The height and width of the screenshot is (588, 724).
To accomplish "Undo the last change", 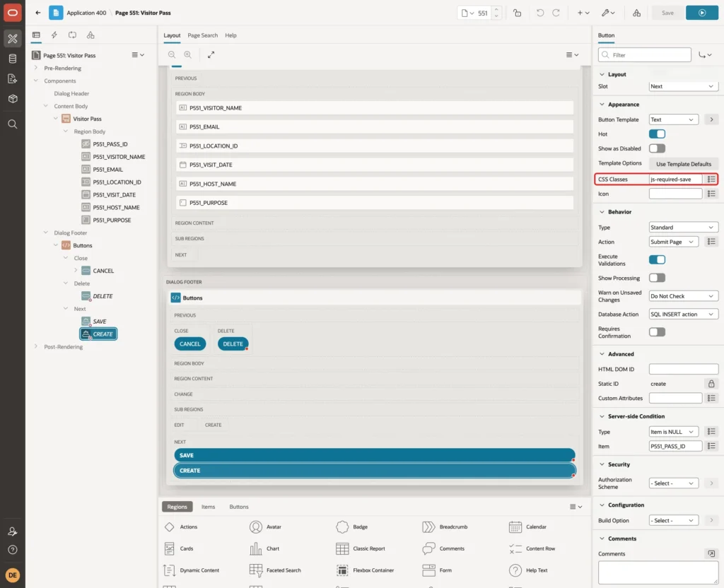I will click(539, 13).
